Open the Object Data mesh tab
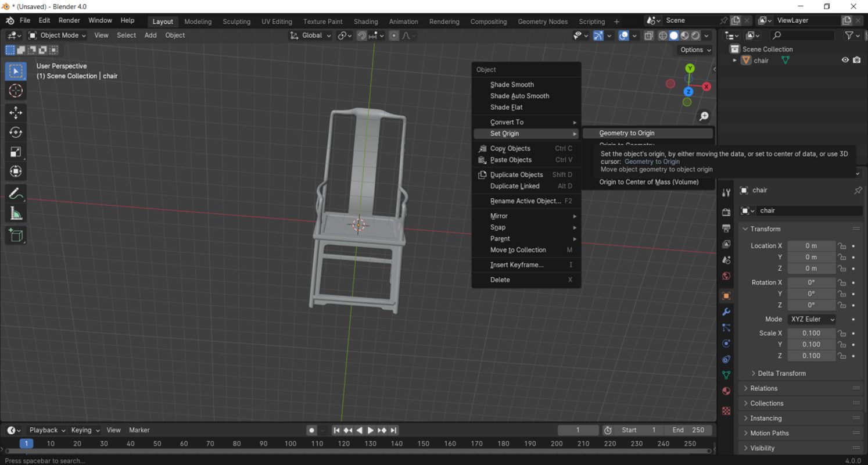Screen dimensions: 868x465 pyautogui.click(x=726, y=375)
